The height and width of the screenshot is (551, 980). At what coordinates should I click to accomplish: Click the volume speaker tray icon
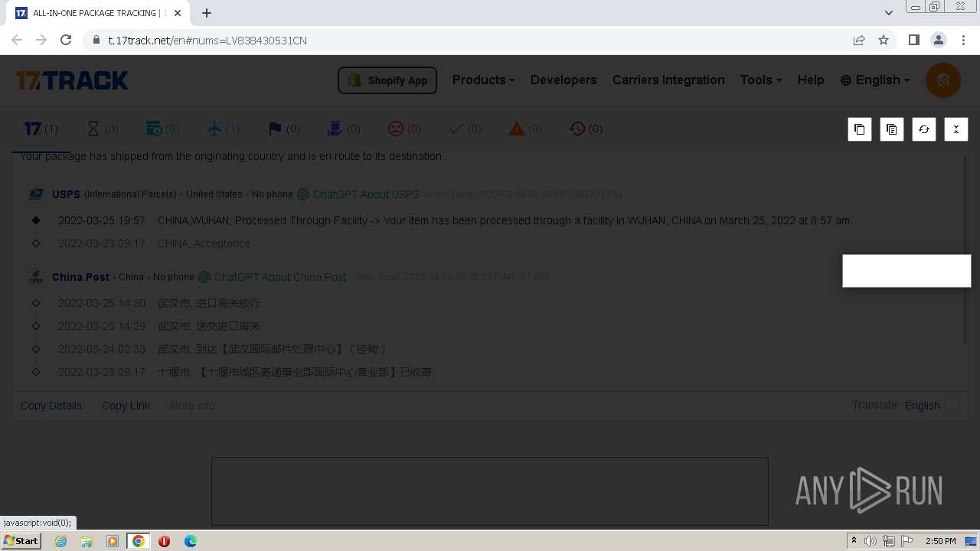(871, 541)
